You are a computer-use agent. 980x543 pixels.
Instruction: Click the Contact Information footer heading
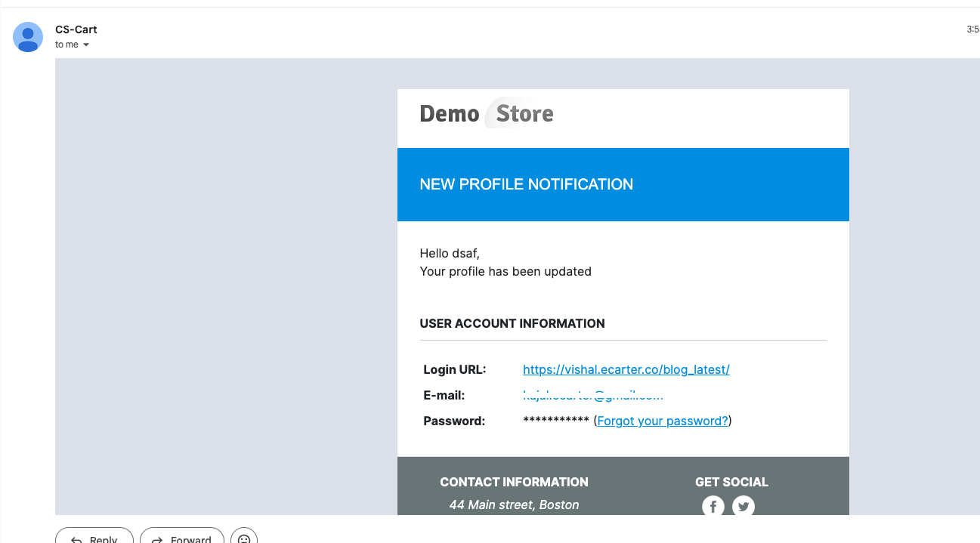point(514,482)
